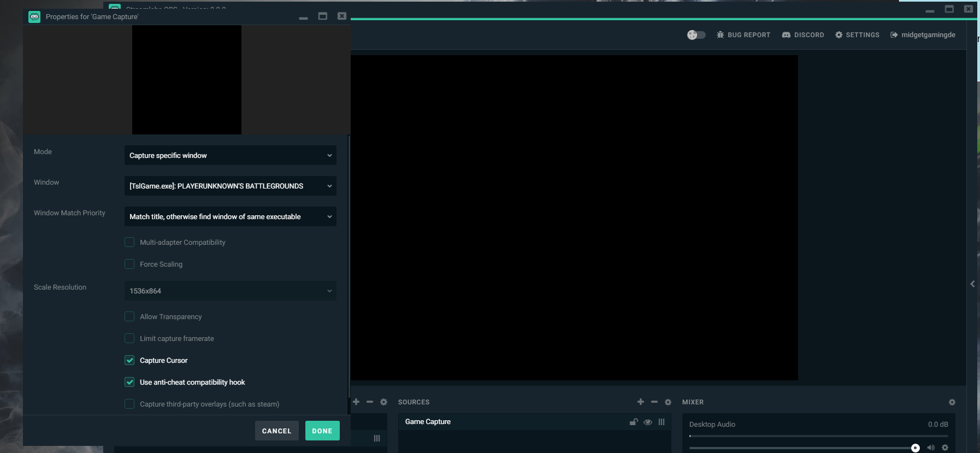Open Discord from the top bar

coord(803,35)
